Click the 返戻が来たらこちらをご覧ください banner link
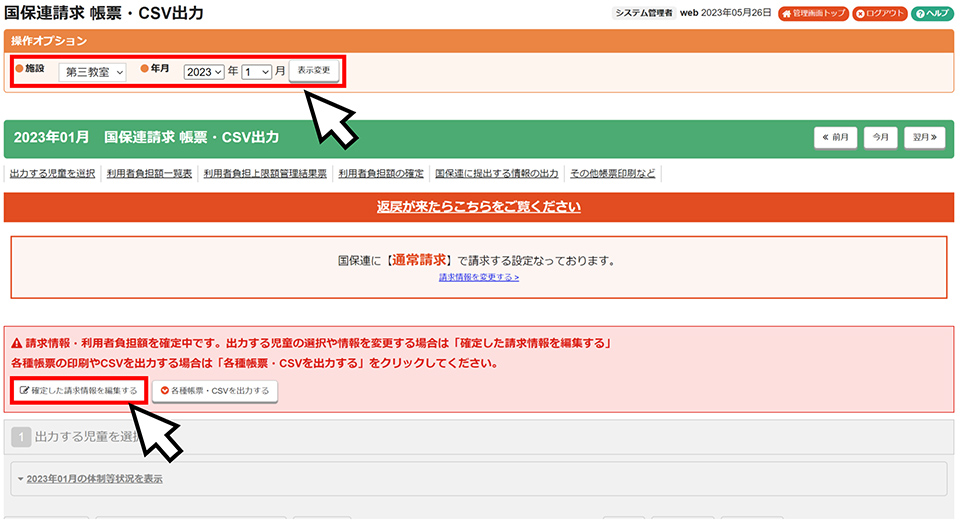Viewport: 960px width, 525px height. (479, 207)
